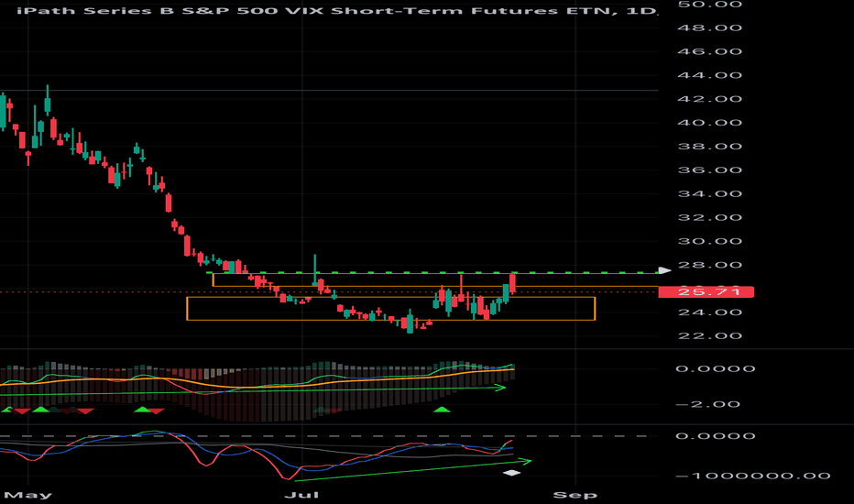Click the 44.00 price axis label
The height and width of the screenshot is (504, 854).
click(709, 75)
